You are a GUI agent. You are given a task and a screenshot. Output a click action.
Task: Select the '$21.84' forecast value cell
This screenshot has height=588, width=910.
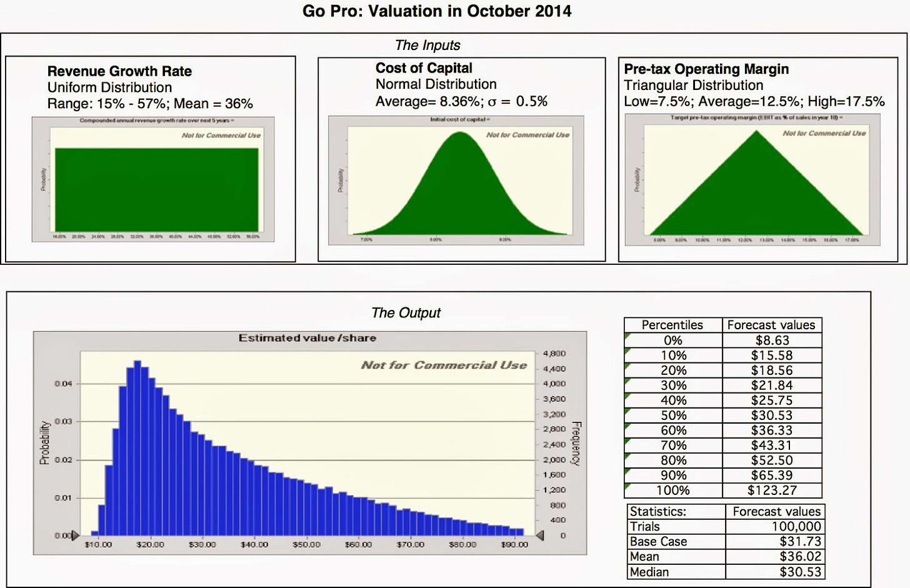pos(772,385)
